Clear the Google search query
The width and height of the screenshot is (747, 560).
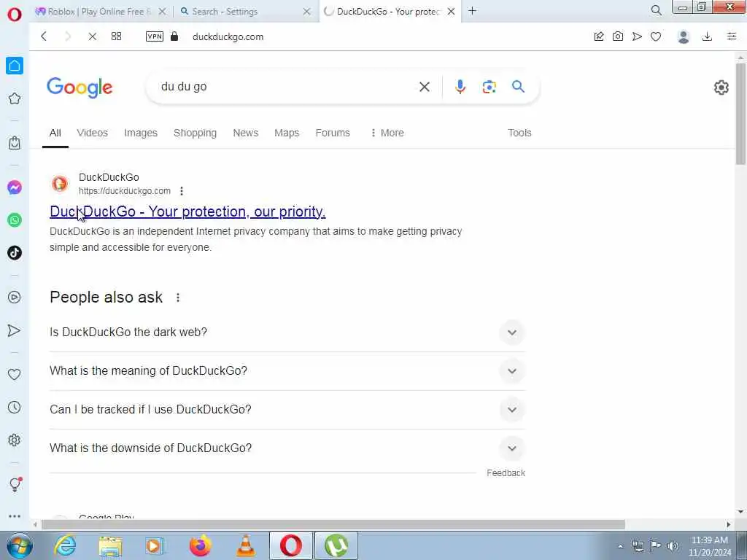point(424,87)
